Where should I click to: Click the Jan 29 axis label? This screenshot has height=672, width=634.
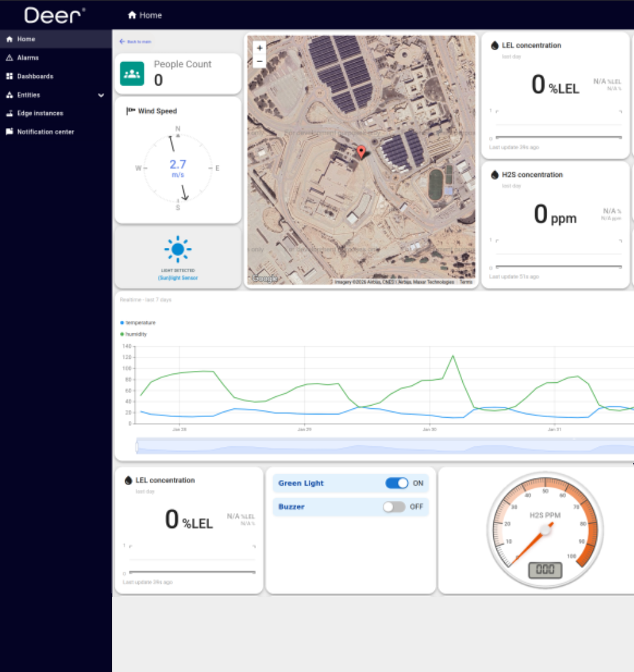[304, 429]
